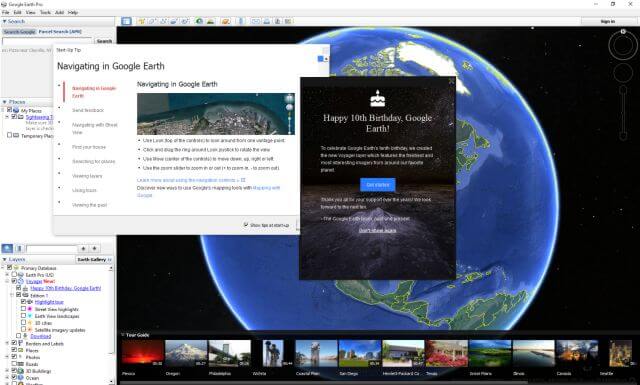Open the Earth Gallery button
Image resolution: width=640 pixels, height=385 pixels.
(x=94, y=259)
